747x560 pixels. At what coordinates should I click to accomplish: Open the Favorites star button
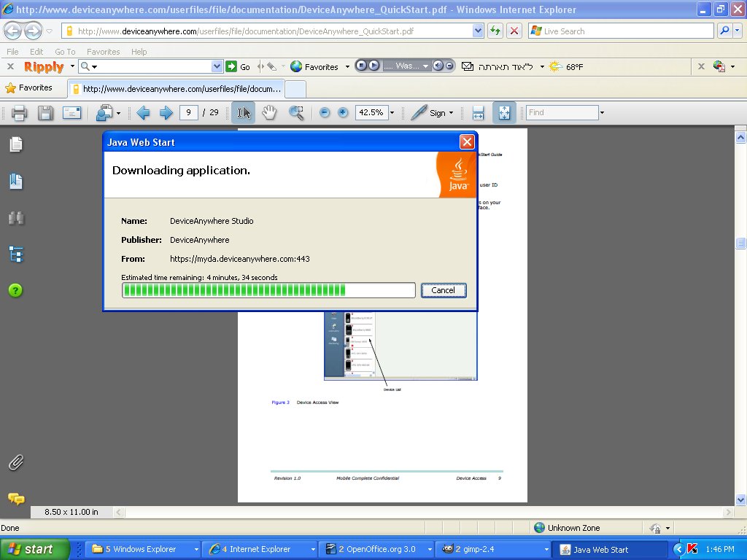coord(28,88)
